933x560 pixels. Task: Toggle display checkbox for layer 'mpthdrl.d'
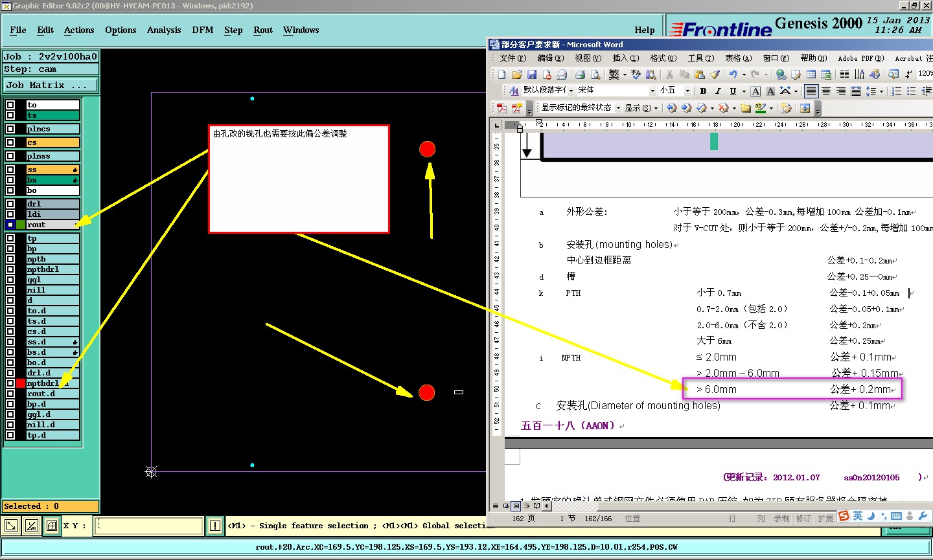(x=10, y=383)
